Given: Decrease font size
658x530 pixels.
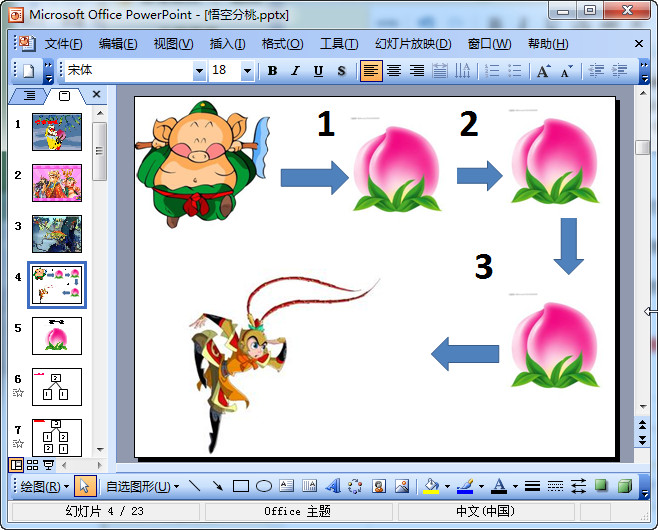Looking at the screenshot, I should pos(567,70).
